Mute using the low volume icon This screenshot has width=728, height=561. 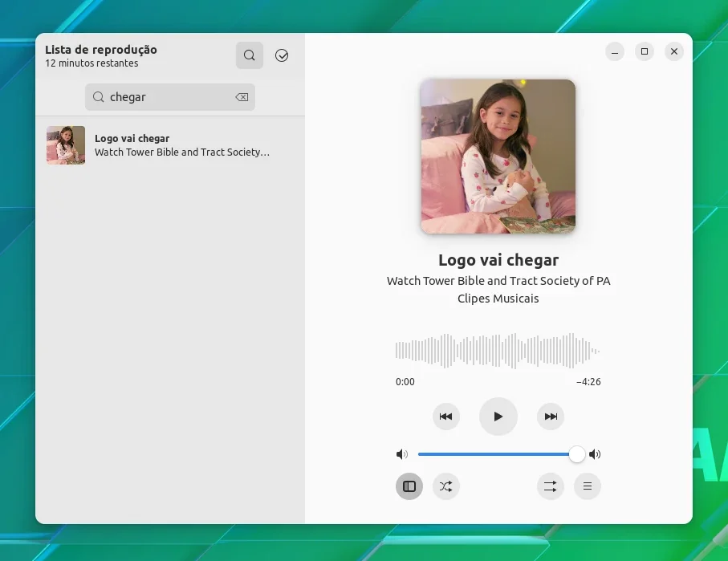(401, 454)
